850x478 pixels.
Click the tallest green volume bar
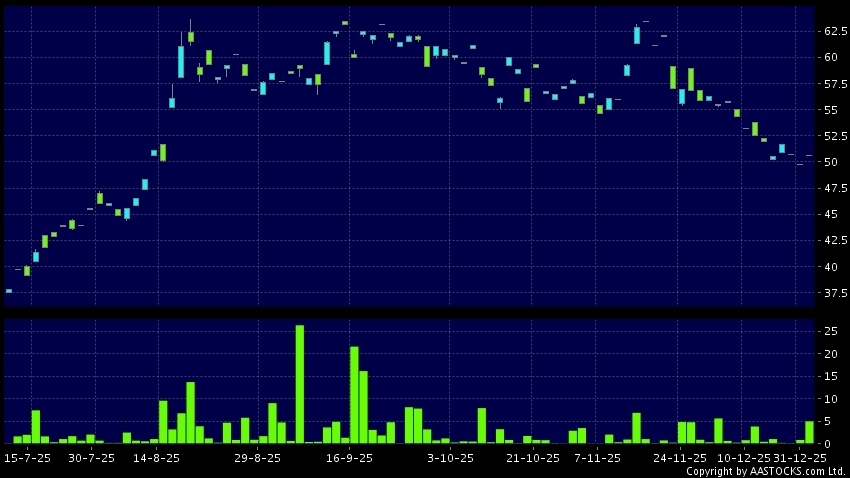[x=299, y=383]
